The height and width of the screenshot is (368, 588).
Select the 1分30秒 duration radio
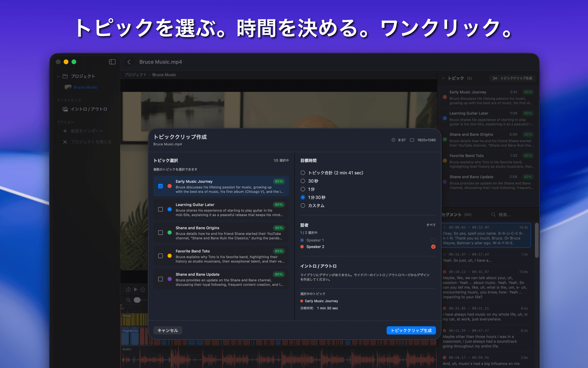click(303, 197)
